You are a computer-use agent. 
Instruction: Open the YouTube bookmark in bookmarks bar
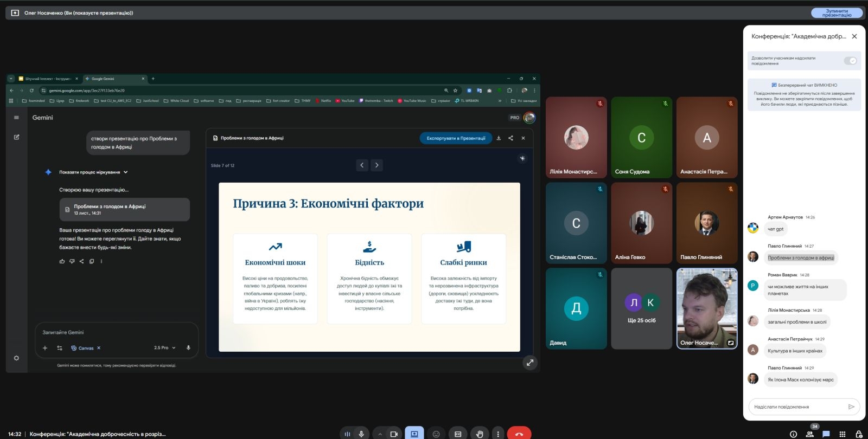click(345, 101)
